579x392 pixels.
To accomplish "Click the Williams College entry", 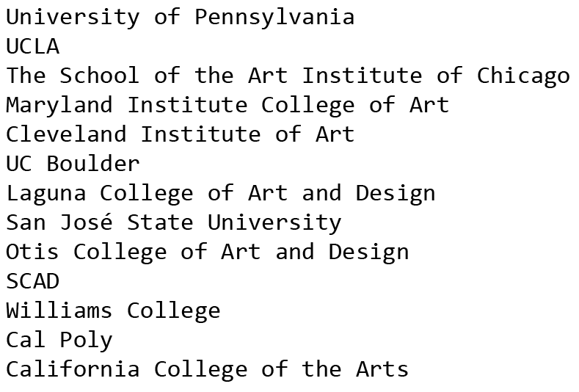I will pos(113,311).
